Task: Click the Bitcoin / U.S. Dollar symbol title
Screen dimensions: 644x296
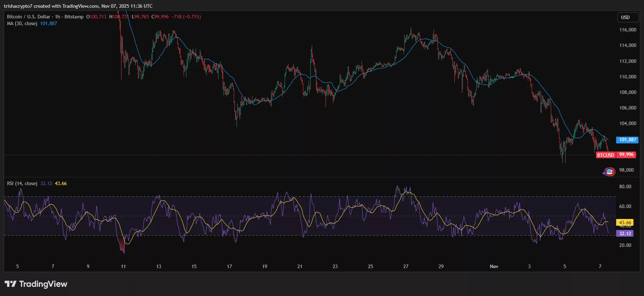Action: pyautogui.click(x=29, y=17)
